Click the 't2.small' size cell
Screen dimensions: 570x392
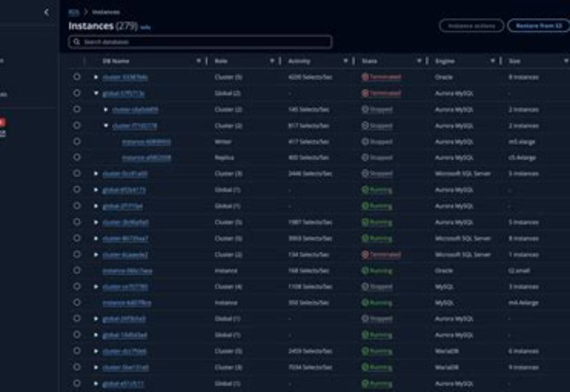[x=519, y=271]
